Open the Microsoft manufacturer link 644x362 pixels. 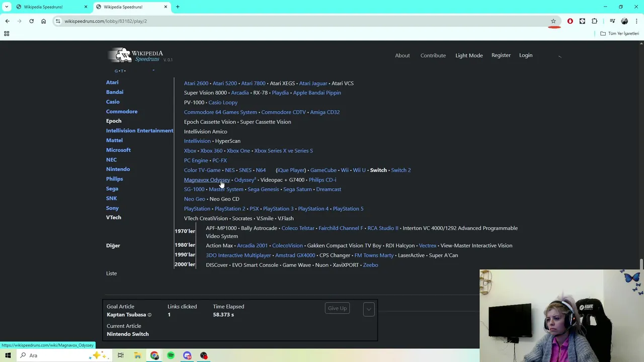coord(118,150)
